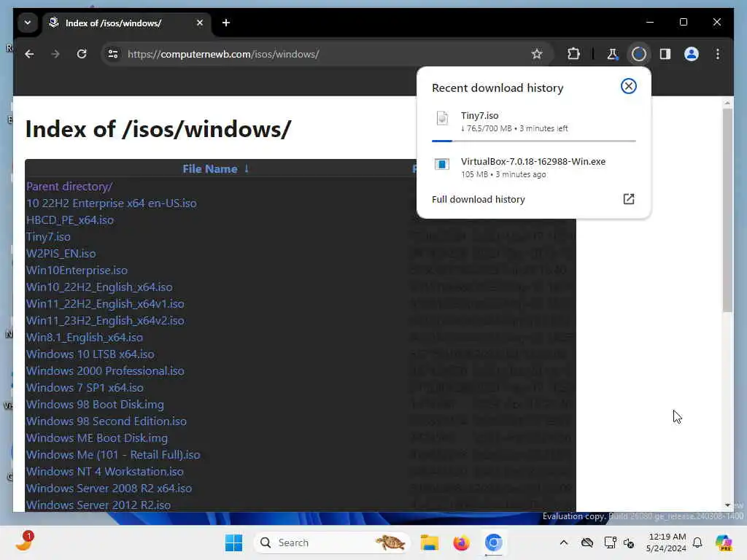This screenshot has width=747, height=560.
Task: Click the Win10Enterprise.iso link
Action: point(77,271)
